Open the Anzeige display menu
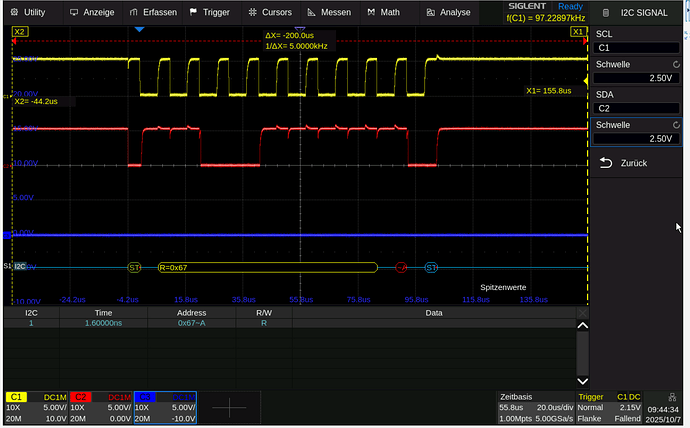Screen dimensions: 690x428 pyautogui.click(x=92, y=12)
